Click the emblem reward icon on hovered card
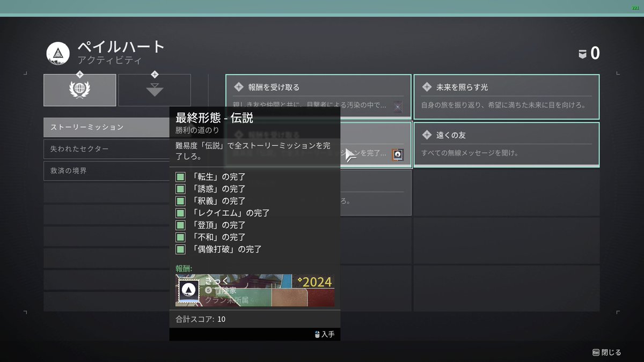 tap(398, 155)
